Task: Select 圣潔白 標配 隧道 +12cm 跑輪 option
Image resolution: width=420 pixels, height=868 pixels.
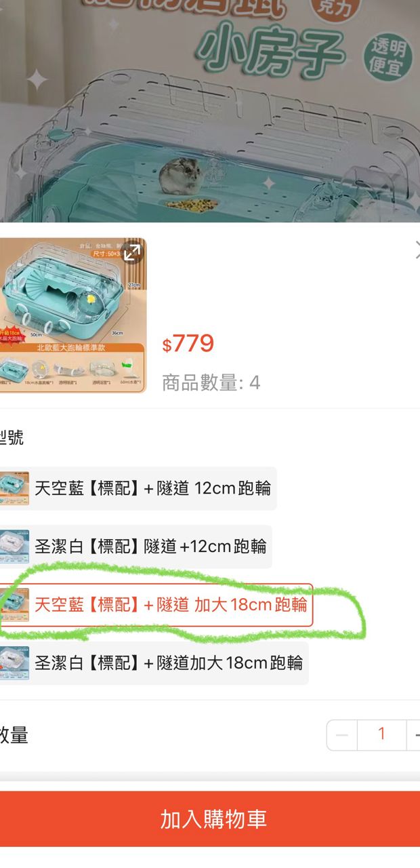Action: [x=135, y=547]
